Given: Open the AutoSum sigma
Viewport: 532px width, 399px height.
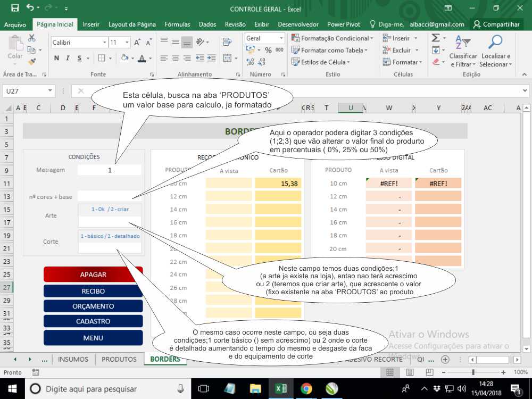Looking at the screenshot, I should (x=436, y=38).
